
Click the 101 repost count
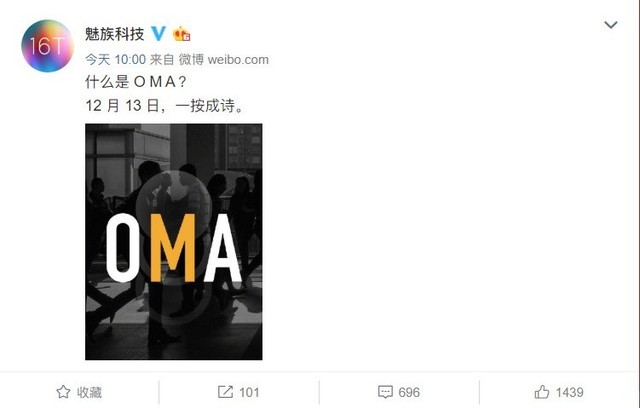click(x=249, y=392)
